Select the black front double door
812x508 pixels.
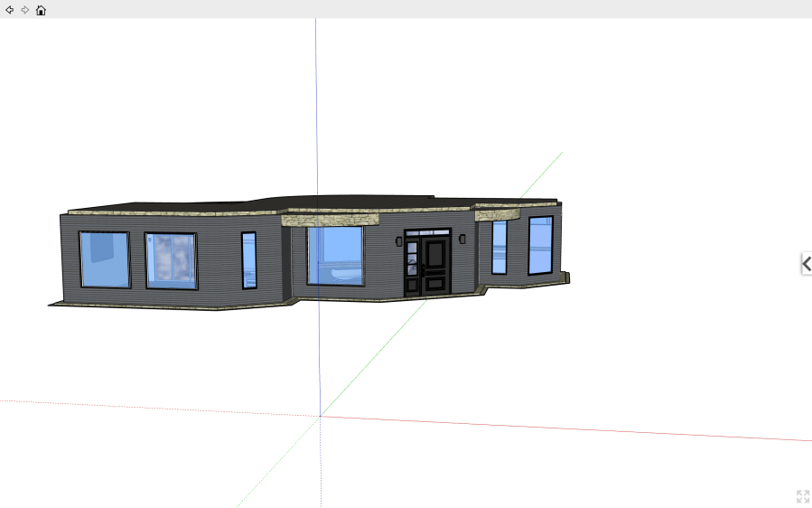[x=427, y=267]
